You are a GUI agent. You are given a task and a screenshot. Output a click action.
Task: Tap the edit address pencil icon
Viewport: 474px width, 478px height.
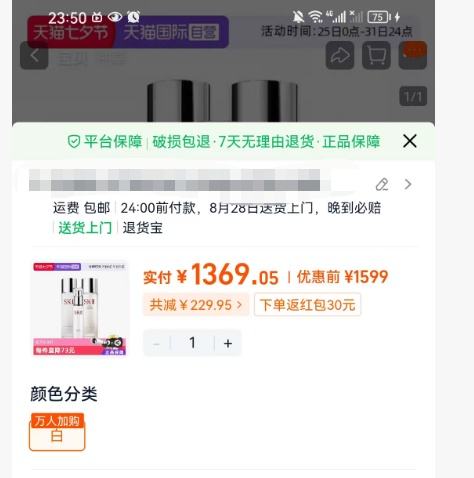pos(382,184)
